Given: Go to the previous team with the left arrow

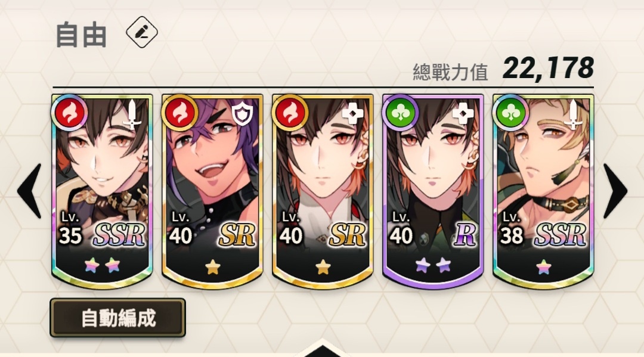Looking at the screenshot, I should point(30,191).
